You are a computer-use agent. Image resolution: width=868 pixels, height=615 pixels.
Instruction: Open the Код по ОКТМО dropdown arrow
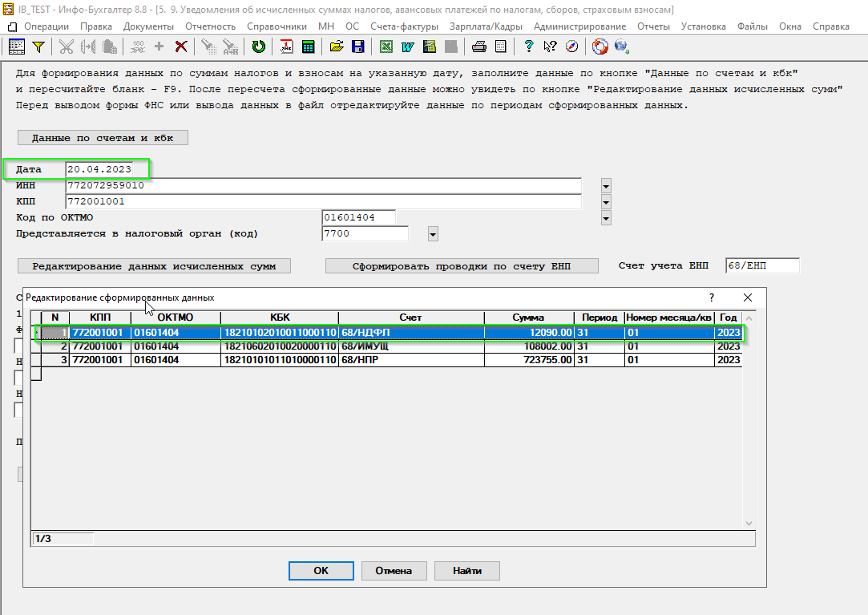(606, 218)
